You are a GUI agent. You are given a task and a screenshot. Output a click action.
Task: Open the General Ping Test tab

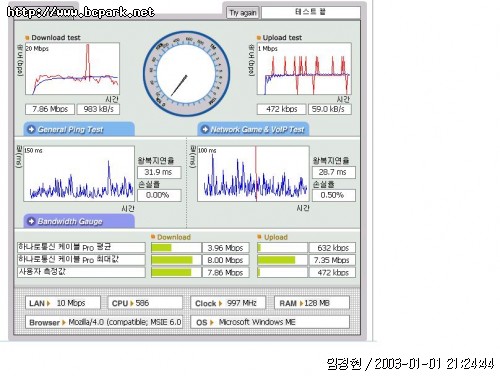click(x=79, y=129)
